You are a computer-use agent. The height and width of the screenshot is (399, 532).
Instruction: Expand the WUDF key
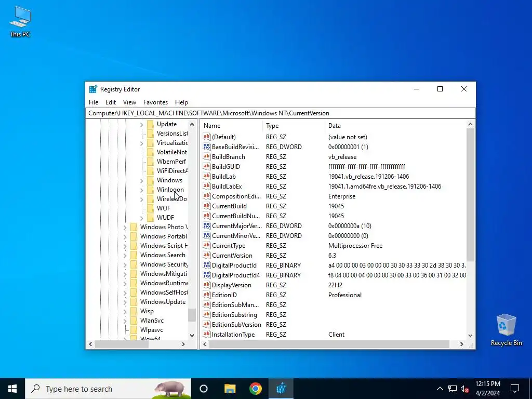pos(141,218)
